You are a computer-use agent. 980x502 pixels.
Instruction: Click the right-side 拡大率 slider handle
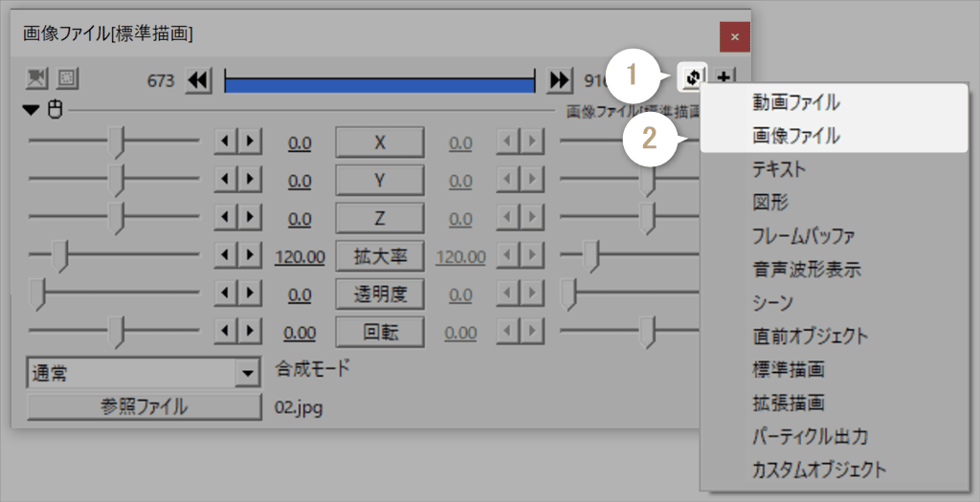click(590, 256)
